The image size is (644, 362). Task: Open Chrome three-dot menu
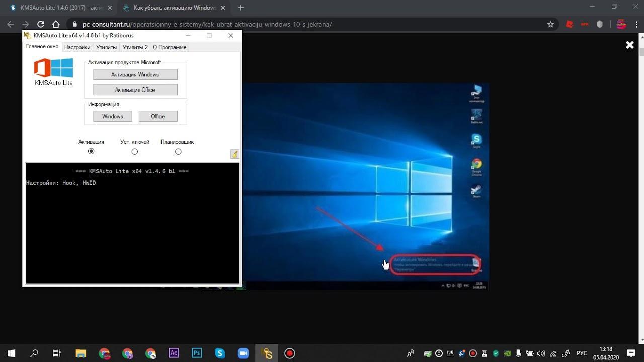point(636,24)
